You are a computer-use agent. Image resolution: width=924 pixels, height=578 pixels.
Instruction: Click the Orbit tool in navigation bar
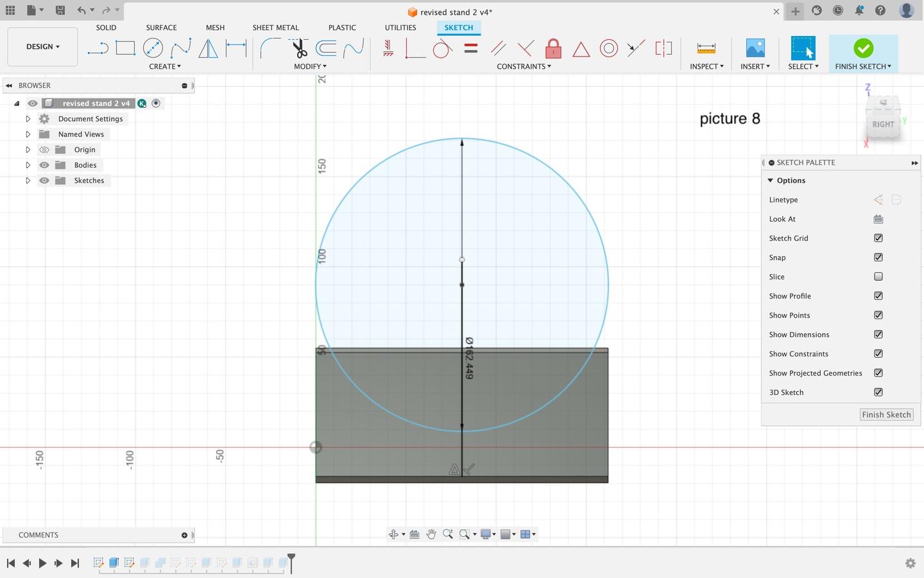click(x=393, y=534)
